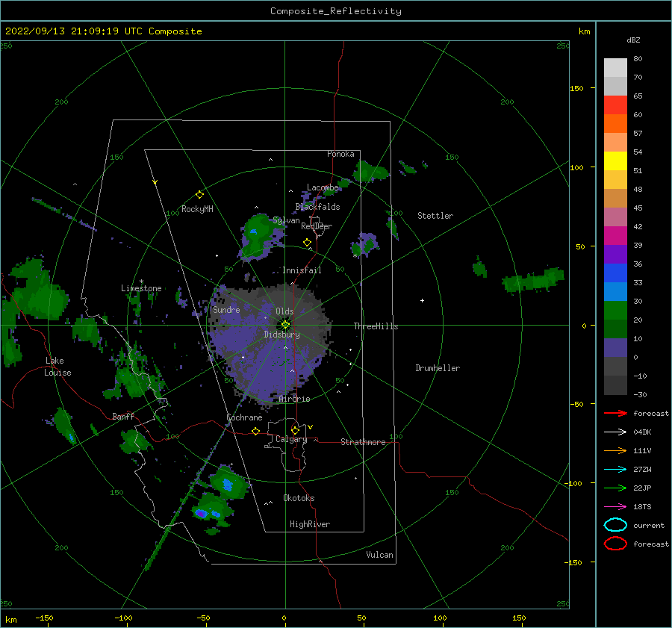Select the Innisfail label
The image size is (672, 628).
point(302,270)
